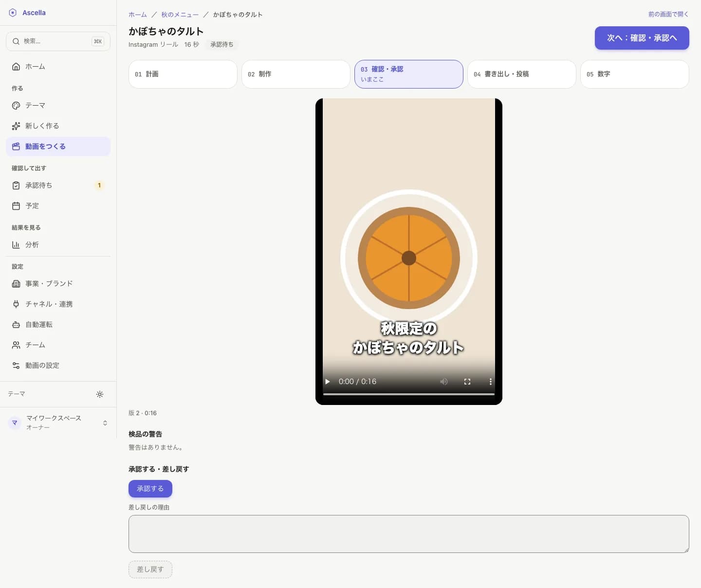The width and height of the screenshot is (701, 588).
Task: Open the チーム page
Action: pos(58,345)
